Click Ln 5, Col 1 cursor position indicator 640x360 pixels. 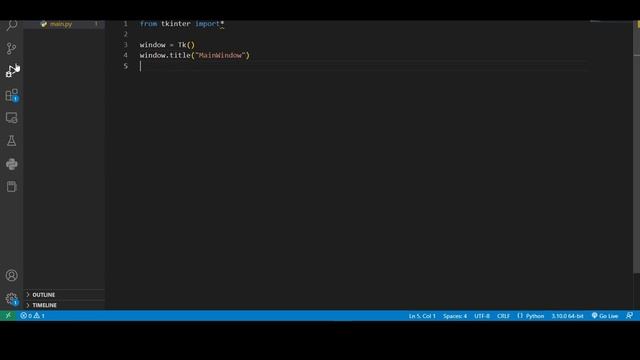(x=422, y=316)
